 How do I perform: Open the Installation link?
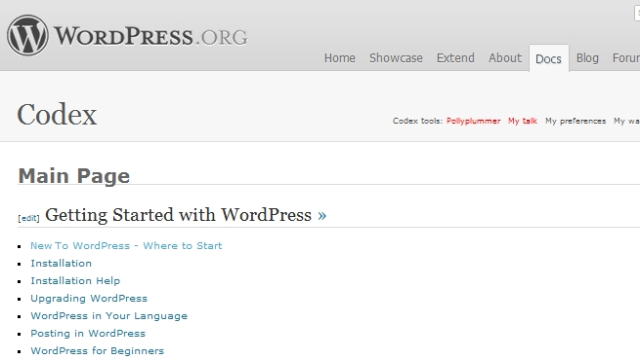pyautogui.click(x=61, y=263)
